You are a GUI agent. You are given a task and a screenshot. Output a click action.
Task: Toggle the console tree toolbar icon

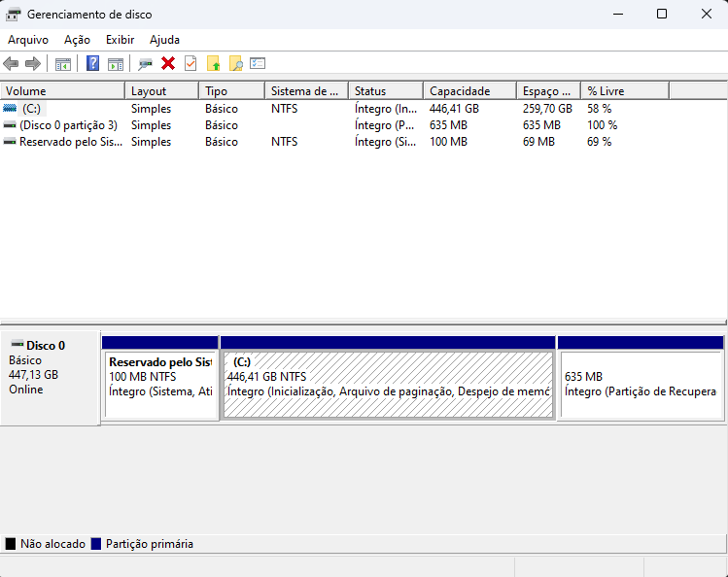(62, 64)
